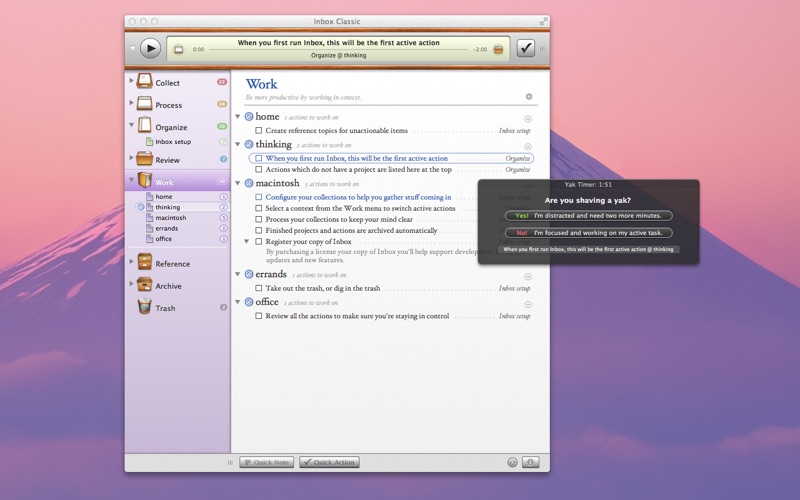Click the sync icon in the bottom bar
The height and width of the screenshot is (500, 800).
coord(512,462)
